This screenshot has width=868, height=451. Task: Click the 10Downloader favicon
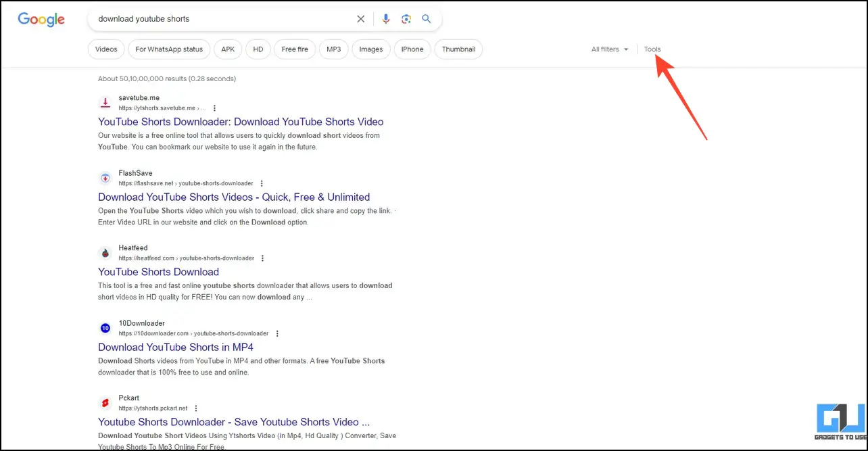pos(105,328)
